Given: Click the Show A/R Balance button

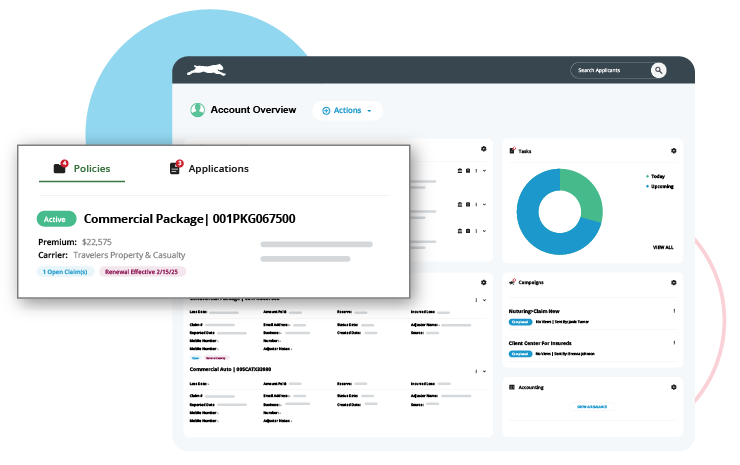Looking at the screenshot, I should 592,407.
